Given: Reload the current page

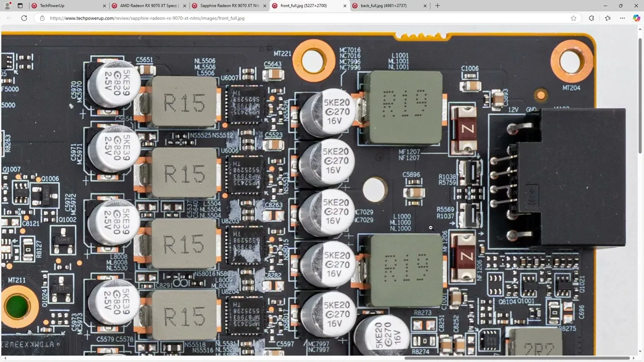Looking at the screenshot, I should coord(24,18).
